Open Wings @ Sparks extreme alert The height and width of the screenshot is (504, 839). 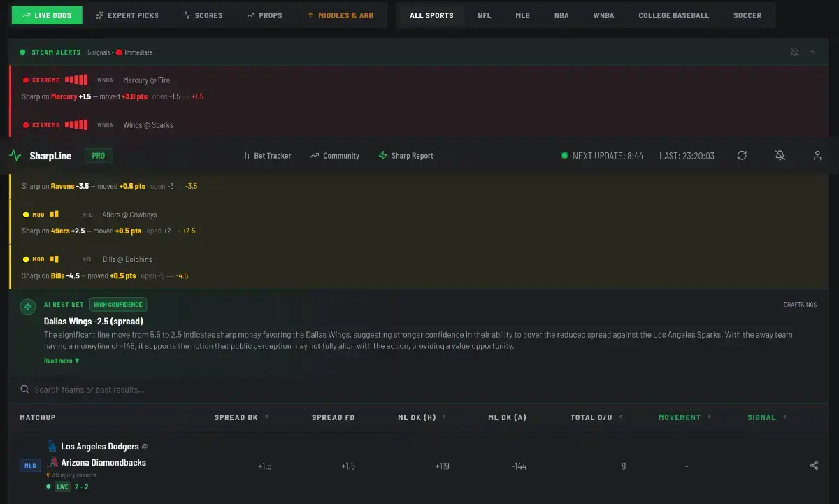click(419, 125)
